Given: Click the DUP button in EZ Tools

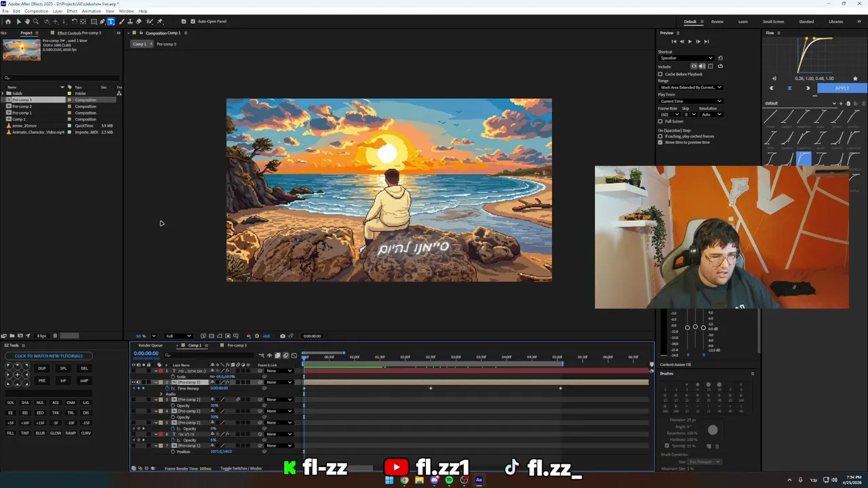Looking at the screenshot, I should [42, 369].
